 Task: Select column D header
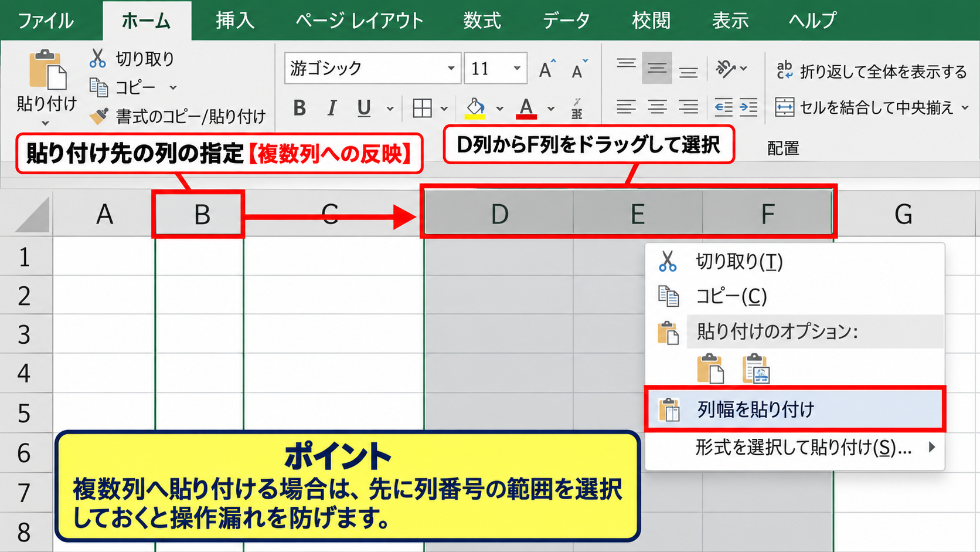tap(499, 214)
